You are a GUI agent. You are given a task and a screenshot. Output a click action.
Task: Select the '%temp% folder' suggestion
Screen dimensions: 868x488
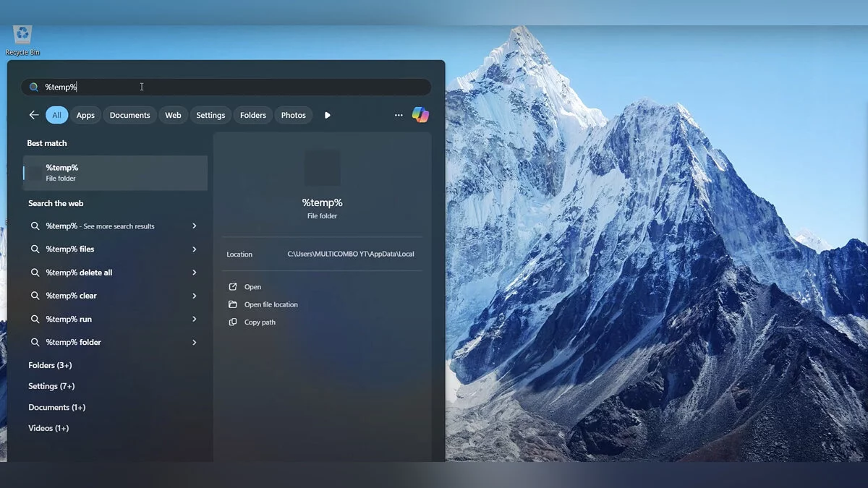[x=116, y=342]
